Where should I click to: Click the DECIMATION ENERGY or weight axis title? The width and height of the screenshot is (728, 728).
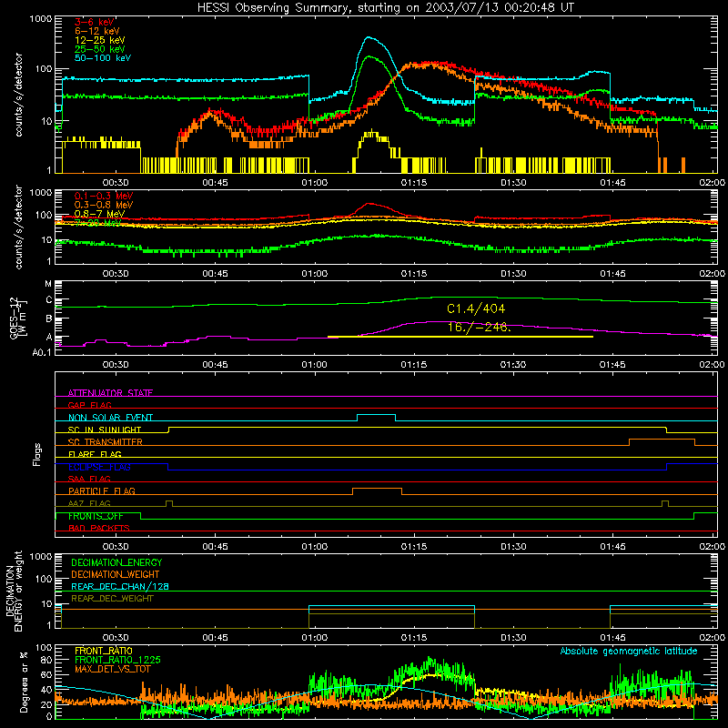pyautogui.click(x=14, y=591)
